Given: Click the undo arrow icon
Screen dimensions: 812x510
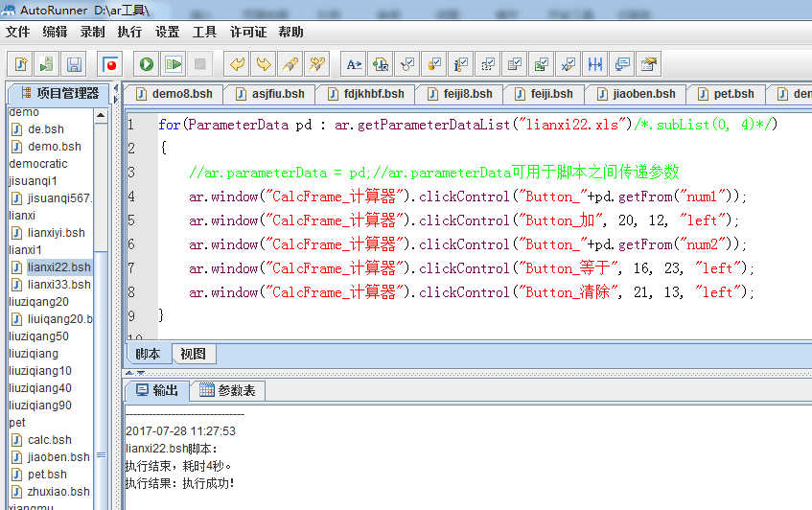Looking at the screenshot, I should point(236,64).
